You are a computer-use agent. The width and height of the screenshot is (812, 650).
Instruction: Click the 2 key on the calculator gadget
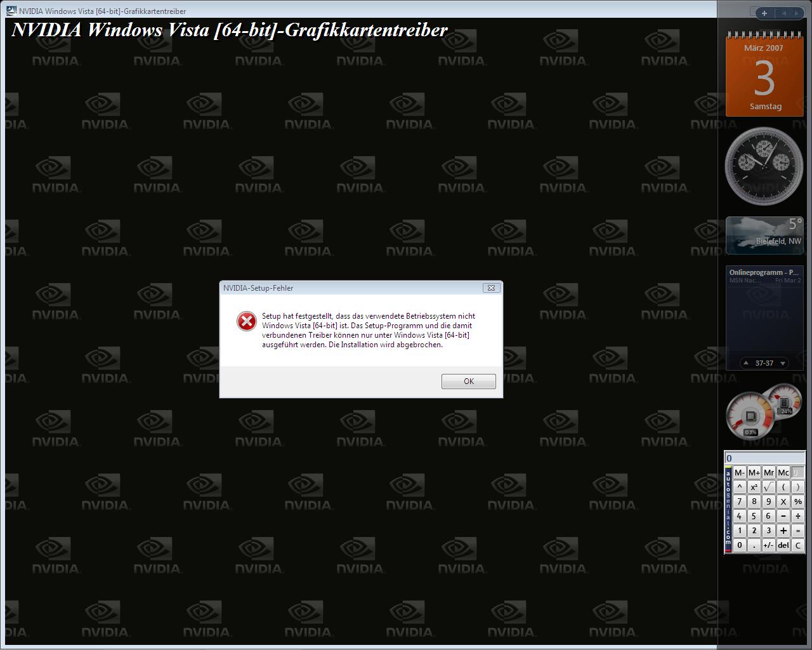754,531
